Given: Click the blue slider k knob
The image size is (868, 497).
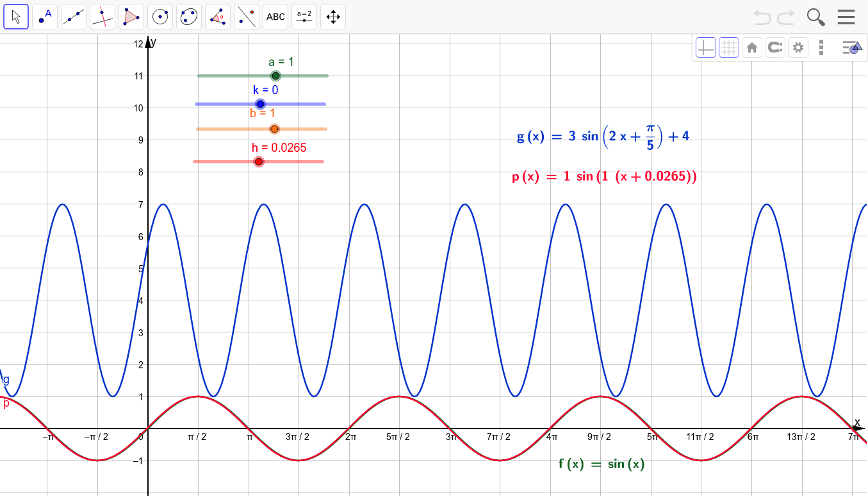Looking at the screenshot, I should pos(260,104).
